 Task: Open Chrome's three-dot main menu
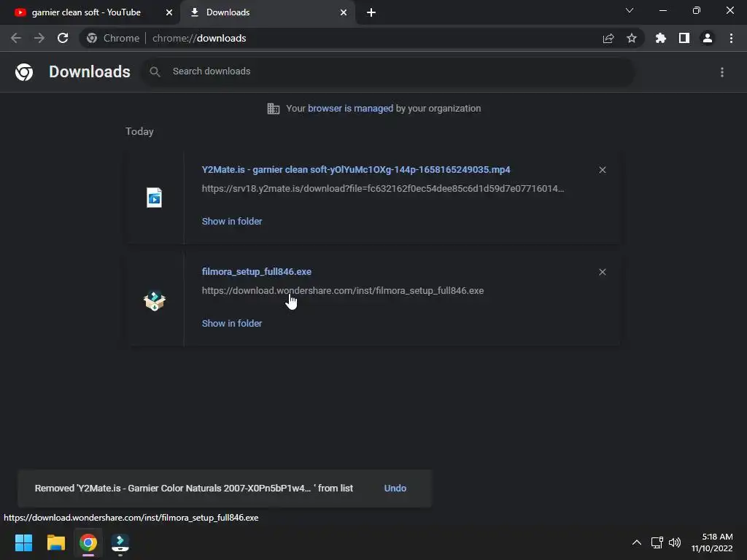[x=731, y=38]
